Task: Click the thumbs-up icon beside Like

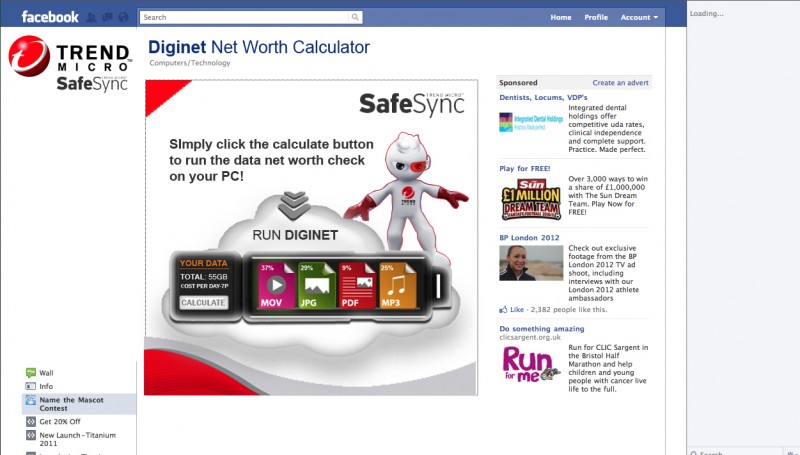Action: point(503,309)
